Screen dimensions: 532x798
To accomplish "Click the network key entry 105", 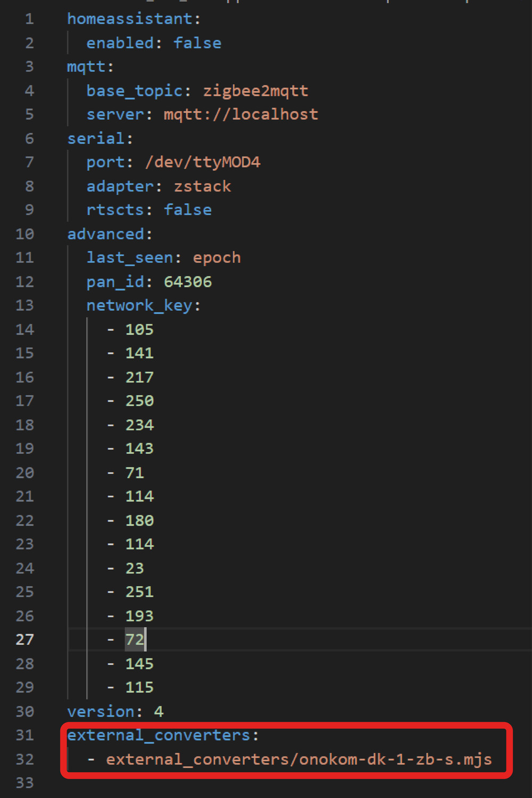I will (139, 330).
